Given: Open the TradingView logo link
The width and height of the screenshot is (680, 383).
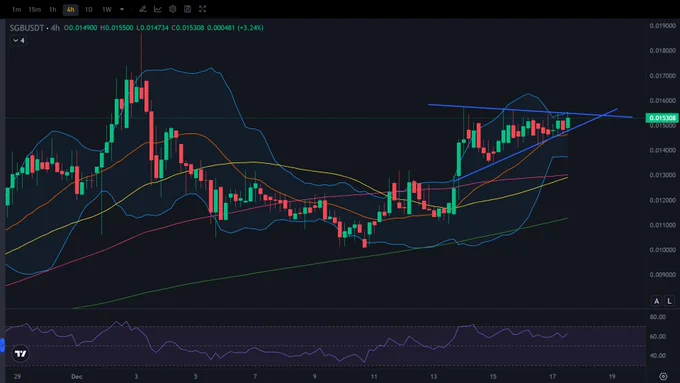Looking at the screenshot, I should click(x=20, y=354).
